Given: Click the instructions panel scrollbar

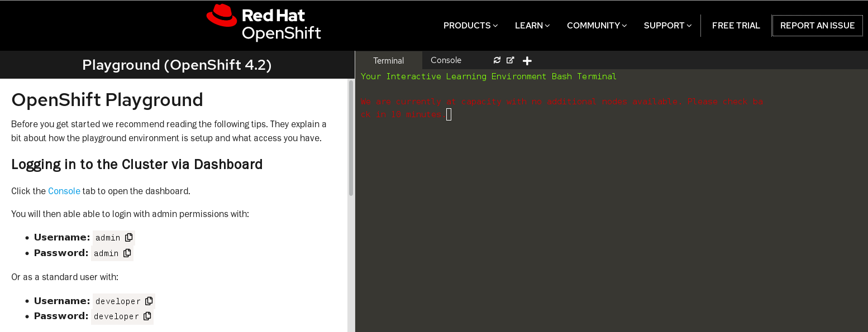Looking at the screenshot, I should click(x=351, y=139).
